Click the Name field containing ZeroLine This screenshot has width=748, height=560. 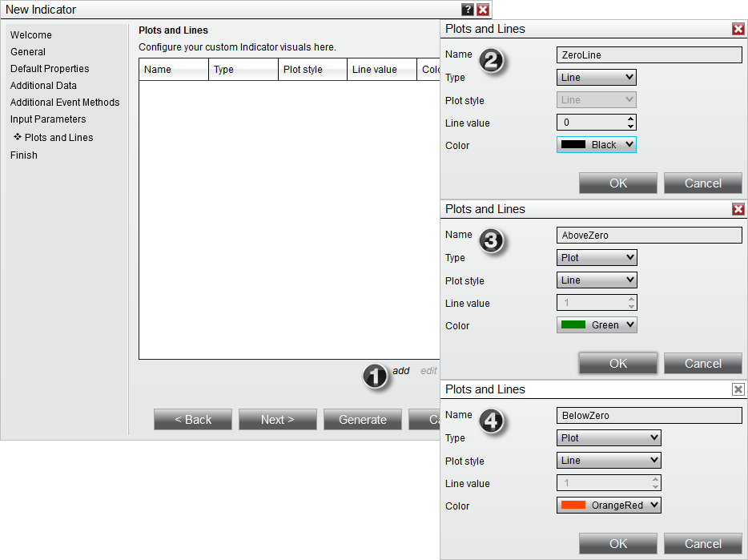point(649,54)
